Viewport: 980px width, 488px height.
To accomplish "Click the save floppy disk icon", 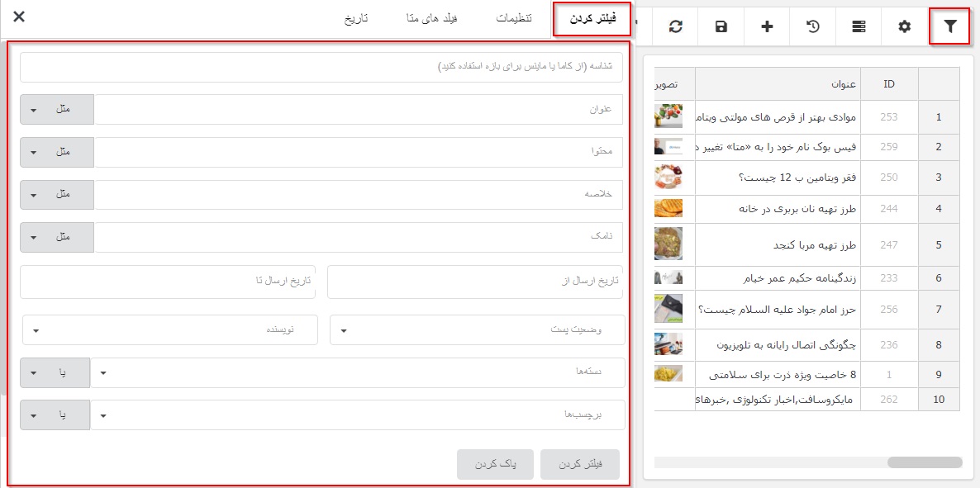I will click(721, 26).
